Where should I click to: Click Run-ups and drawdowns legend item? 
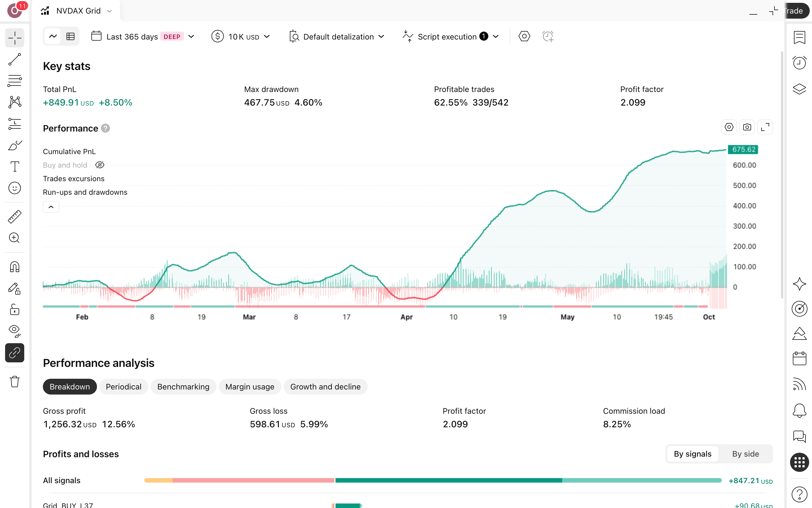[x=85, y=192]
